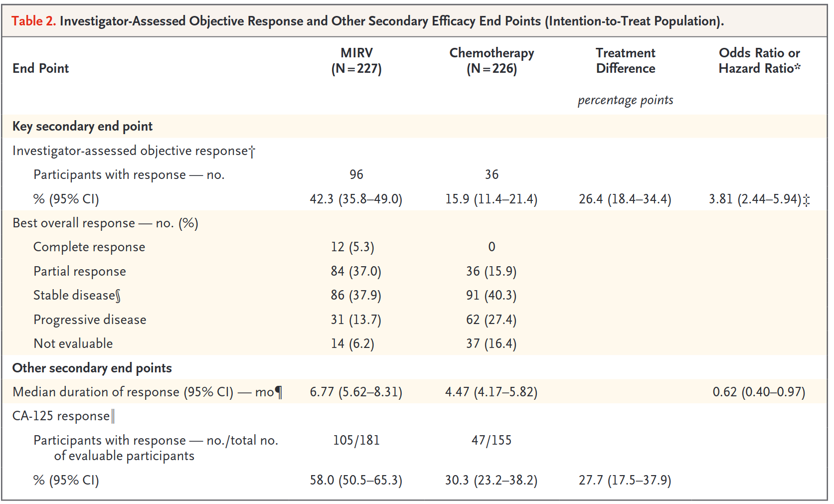Select the odds ratio value 3.81 (2.44–5.94)

[755, 199]
